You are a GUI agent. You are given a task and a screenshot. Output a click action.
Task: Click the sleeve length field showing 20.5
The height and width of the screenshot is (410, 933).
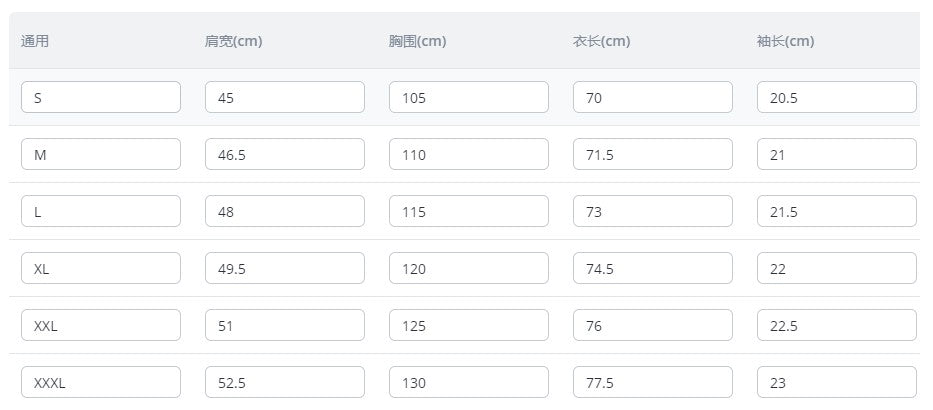(x=836, y=97)
